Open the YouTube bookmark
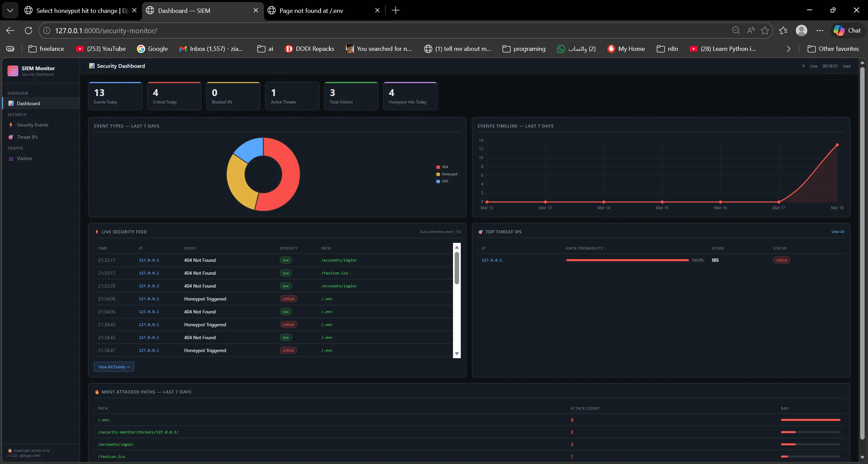Screen dimensions: 868x464 [x=101, y=49]
